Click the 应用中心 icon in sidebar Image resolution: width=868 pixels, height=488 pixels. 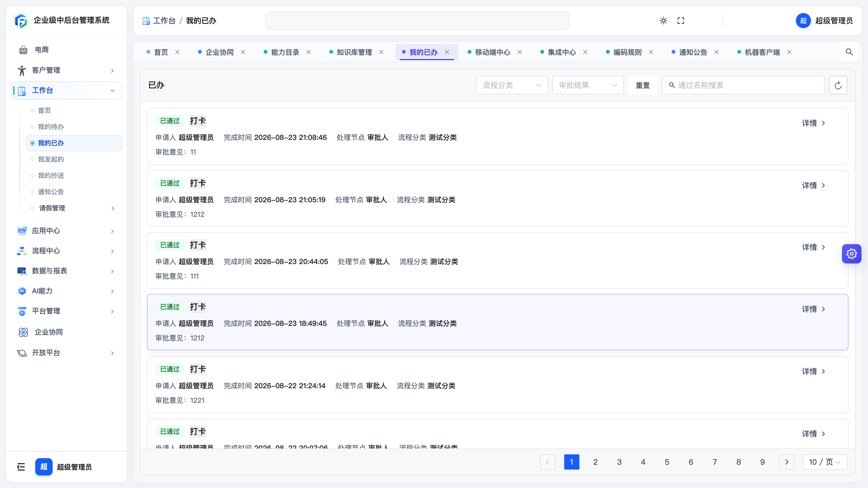click(x=22, y=231)
